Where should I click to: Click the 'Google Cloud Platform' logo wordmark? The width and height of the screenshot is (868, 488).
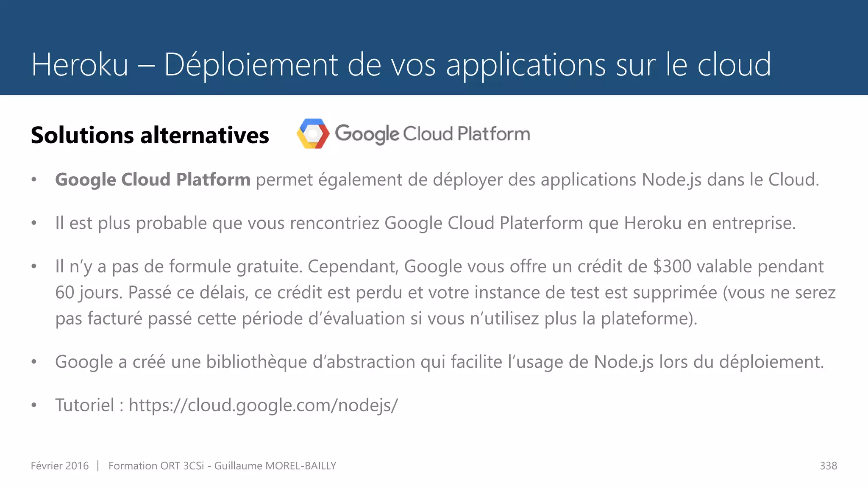pos(432,134)
